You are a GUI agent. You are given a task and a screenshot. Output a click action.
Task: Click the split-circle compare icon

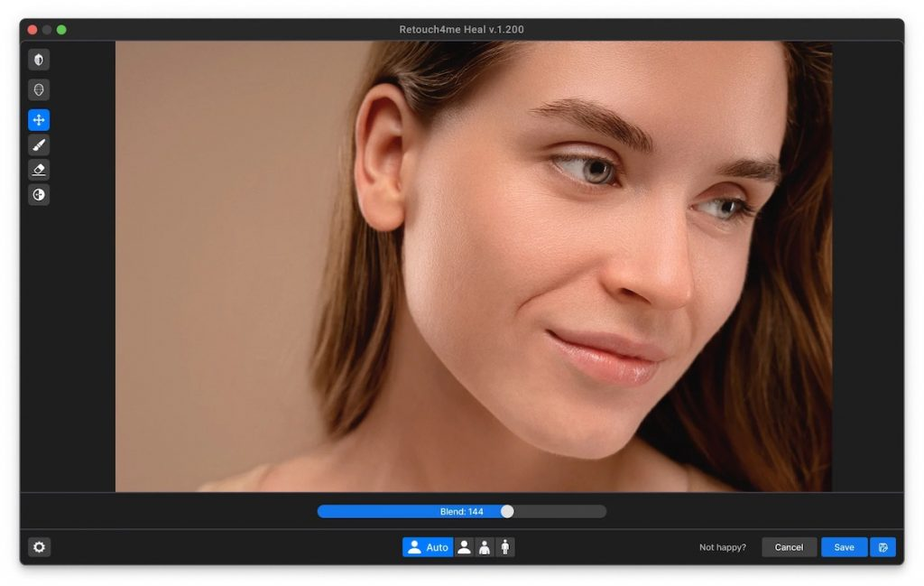[39, 194]
